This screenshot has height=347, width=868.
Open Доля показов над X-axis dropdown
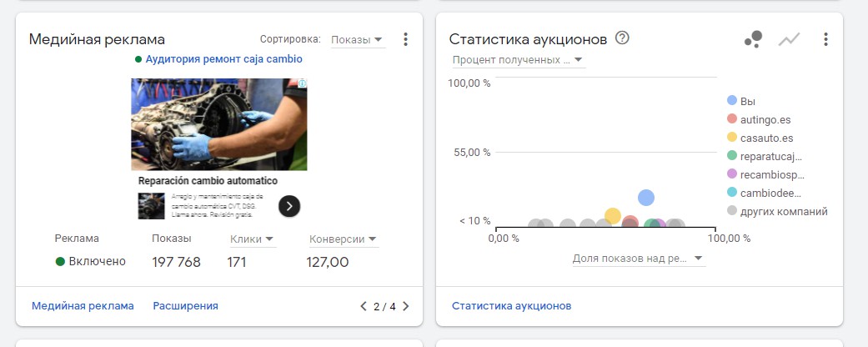[638, 259]
